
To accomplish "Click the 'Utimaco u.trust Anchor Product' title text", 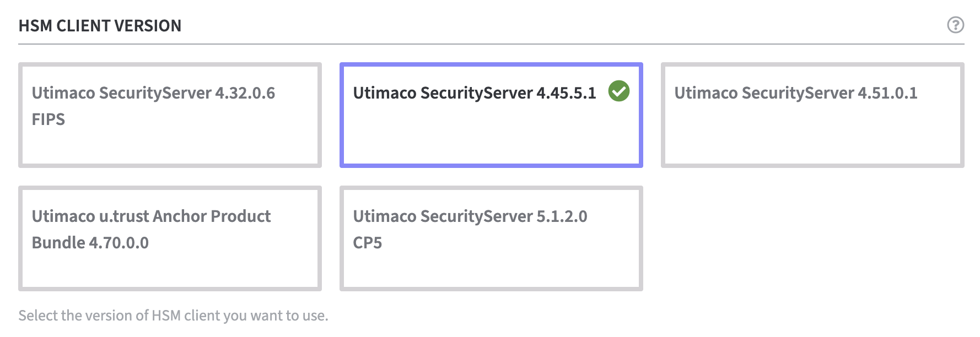I will (151, 216).
